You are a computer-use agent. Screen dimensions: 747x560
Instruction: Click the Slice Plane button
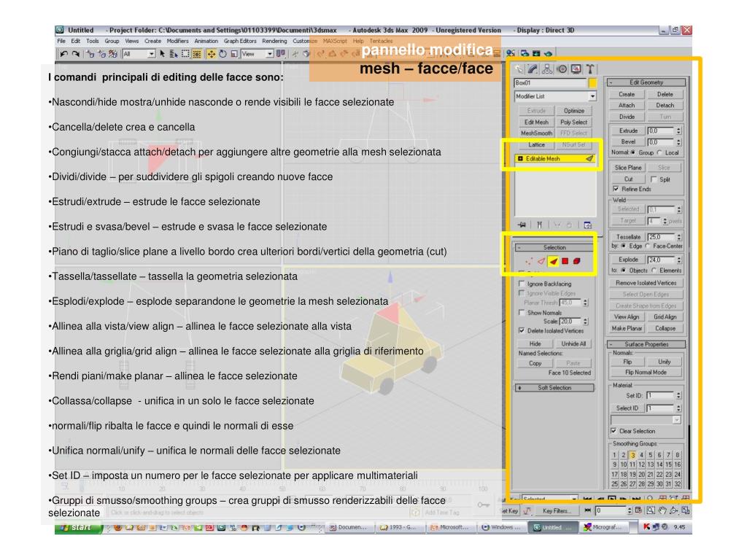628,168
